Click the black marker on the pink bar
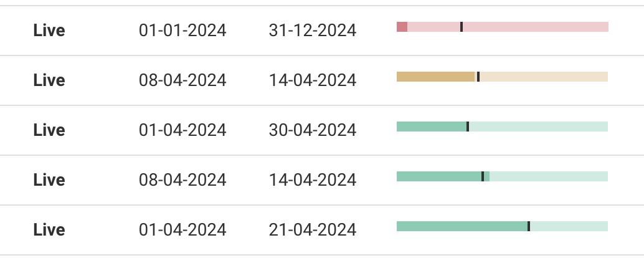 462,27
